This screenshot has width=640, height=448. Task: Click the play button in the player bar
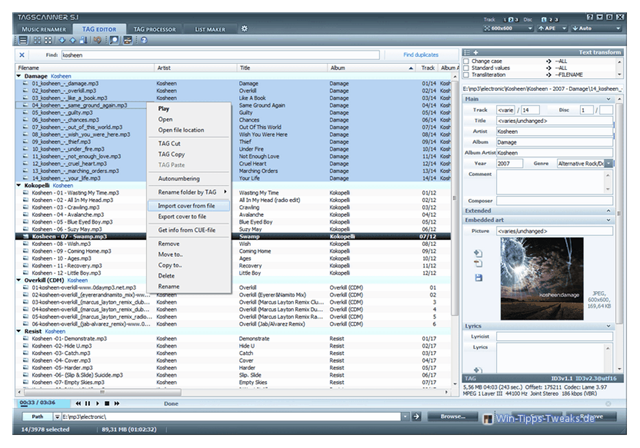97,403
